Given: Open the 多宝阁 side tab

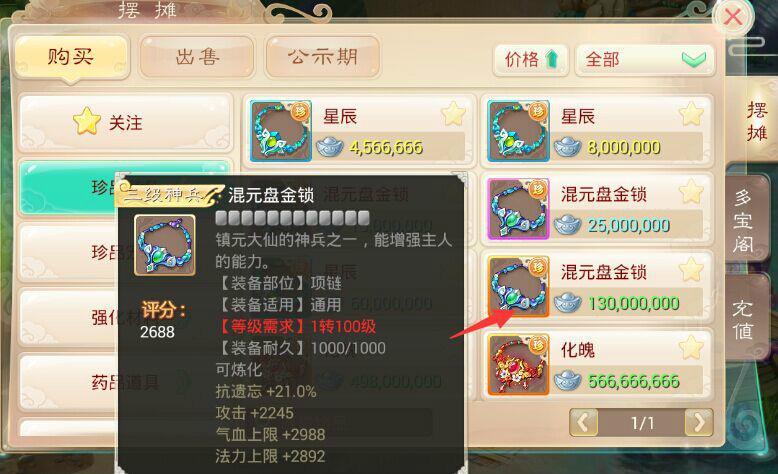Looking at the screenshot, I should coord(744,221).
